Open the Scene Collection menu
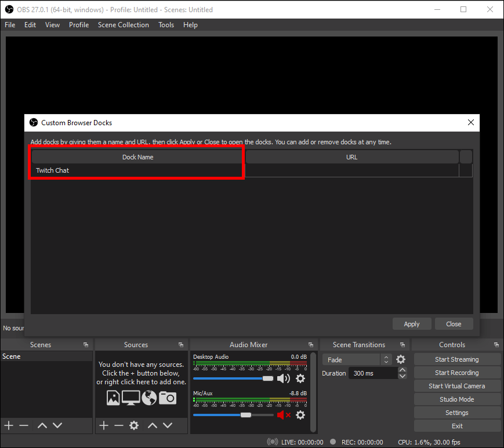504x448 pixels. [x=124, y=25]
